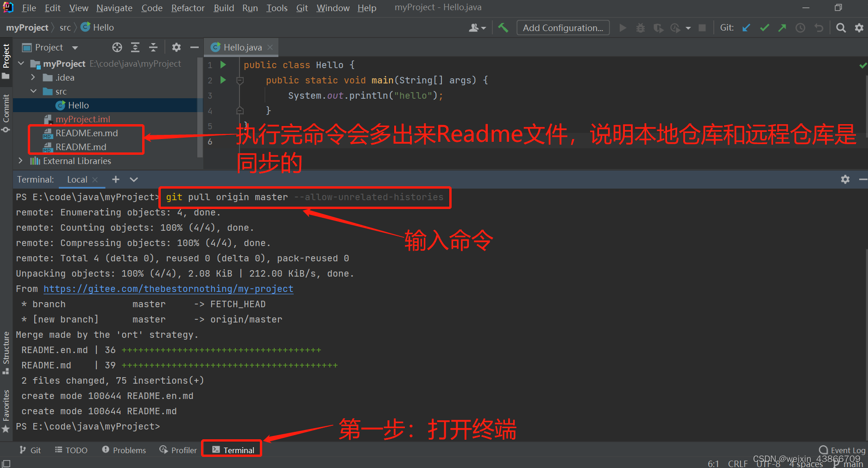
Task: Open the user account dropdown arrow
Action: point(484,28)
